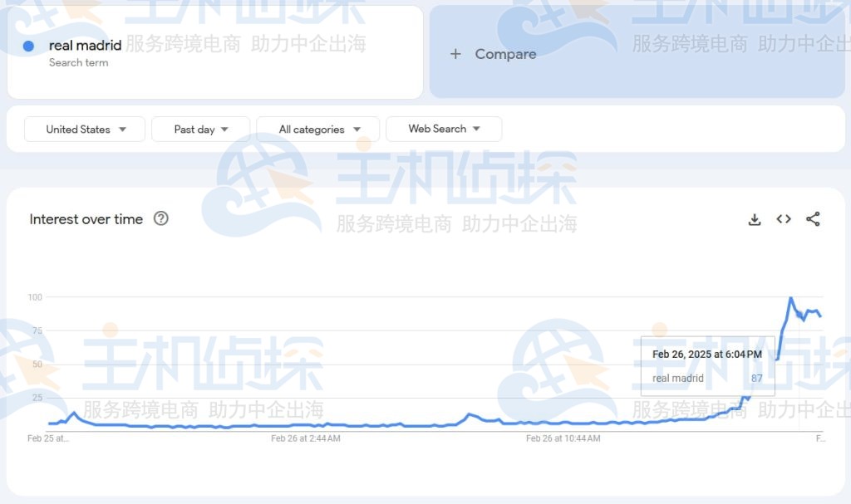Image resolution: width=851 pixels, height=504 pixels.
Task: Click the Feb 26, 2025 tooltip date
Action: click(706, 354)
